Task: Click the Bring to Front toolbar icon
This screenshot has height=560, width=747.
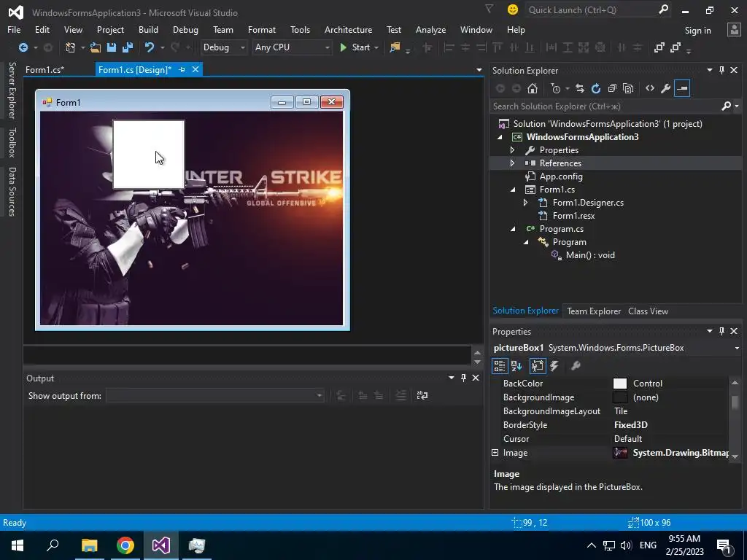Action: pyautogui.click(x=659, y=47)
